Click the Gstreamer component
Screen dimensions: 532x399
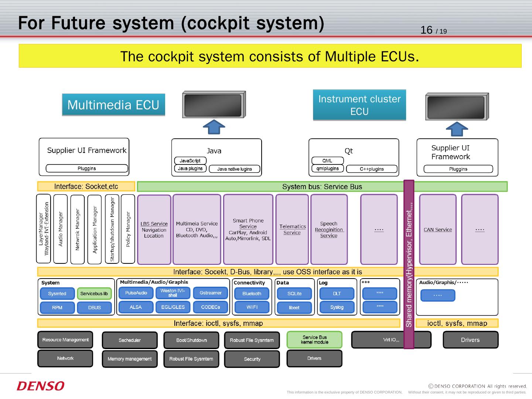click(x=211, y=293)
